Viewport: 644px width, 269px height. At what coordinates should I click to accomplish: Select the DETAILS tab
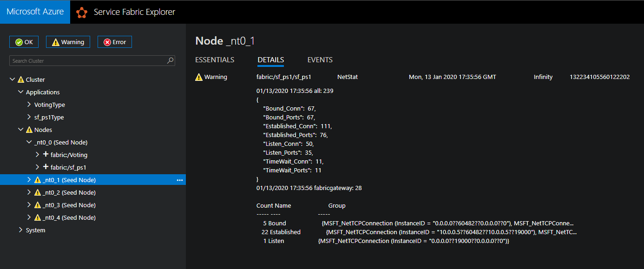click(270, 60)
